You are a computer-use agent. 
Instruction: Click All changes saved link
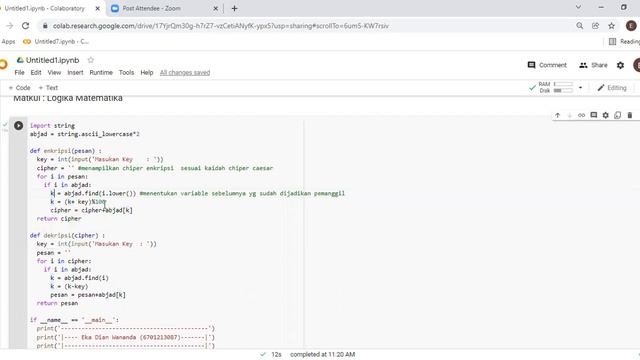tap(185, 73)
